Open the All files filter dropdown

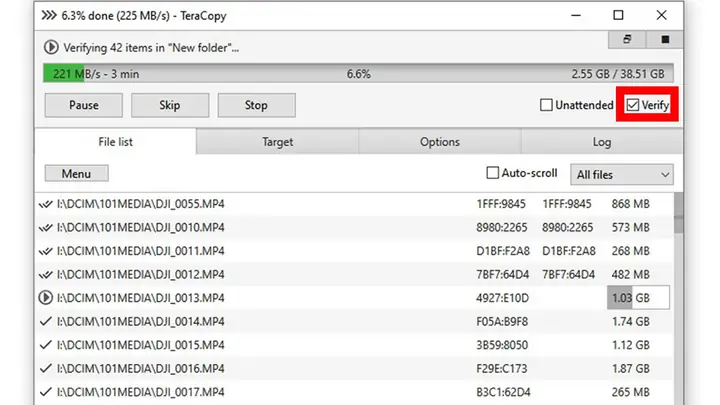coord(622,174)
